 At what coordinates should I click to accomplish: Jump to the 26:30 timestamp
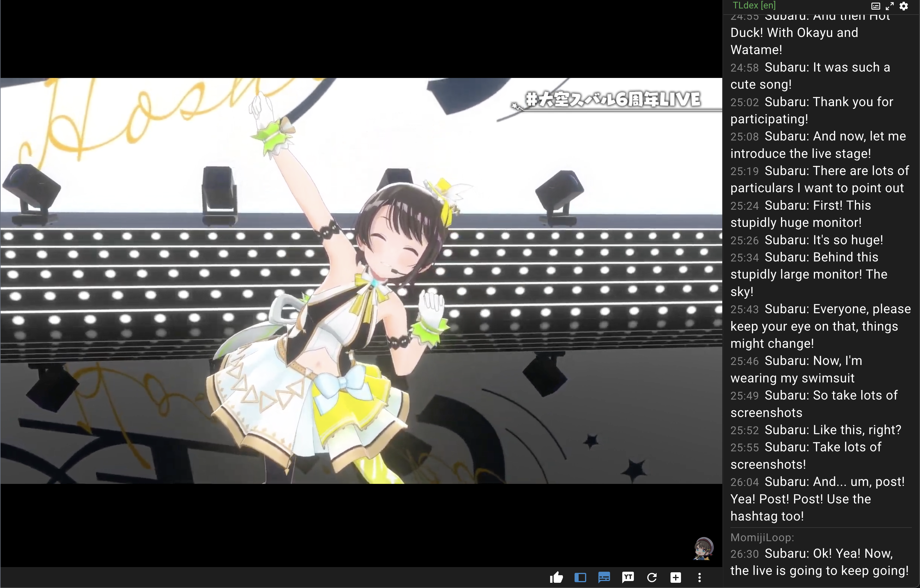pyautogui.click(x=744, y=554)
